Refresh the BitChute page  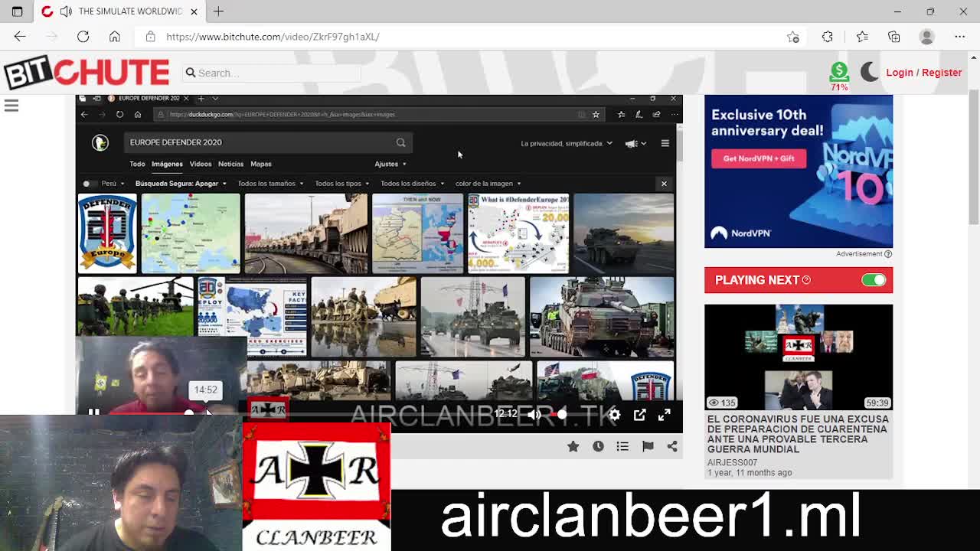83,37
